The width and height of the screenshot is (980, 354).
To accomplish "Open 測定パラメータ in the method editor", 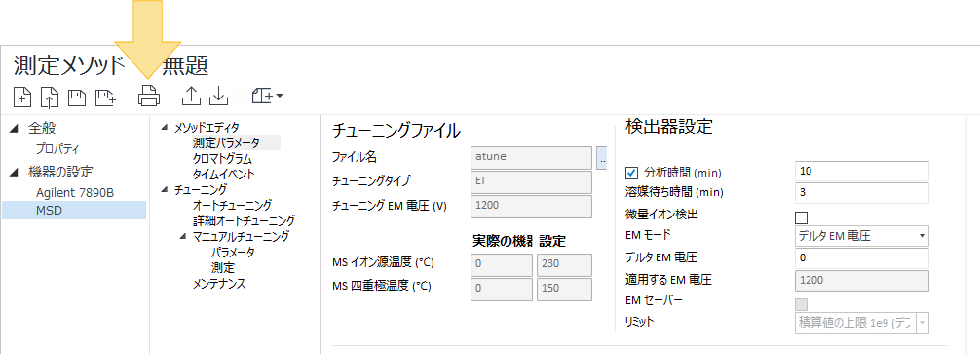I will [226, 143].
